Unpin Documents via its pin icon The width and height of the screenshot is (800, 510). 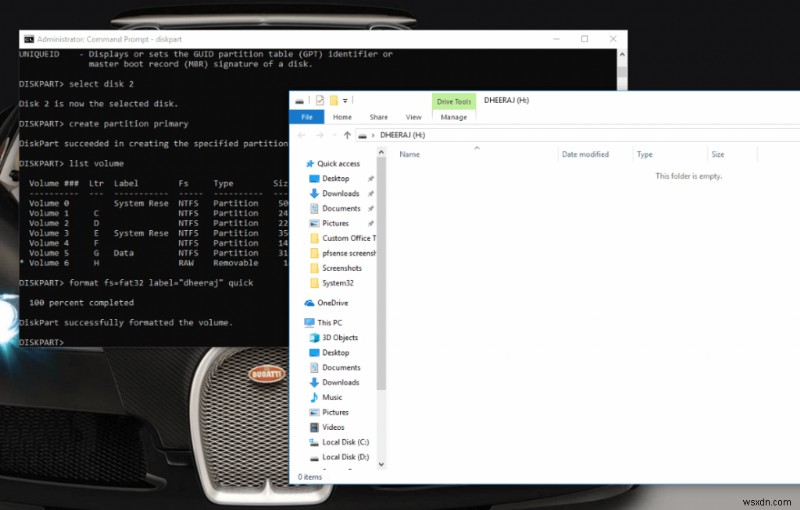pyautogui.click(x=371, y=208)
